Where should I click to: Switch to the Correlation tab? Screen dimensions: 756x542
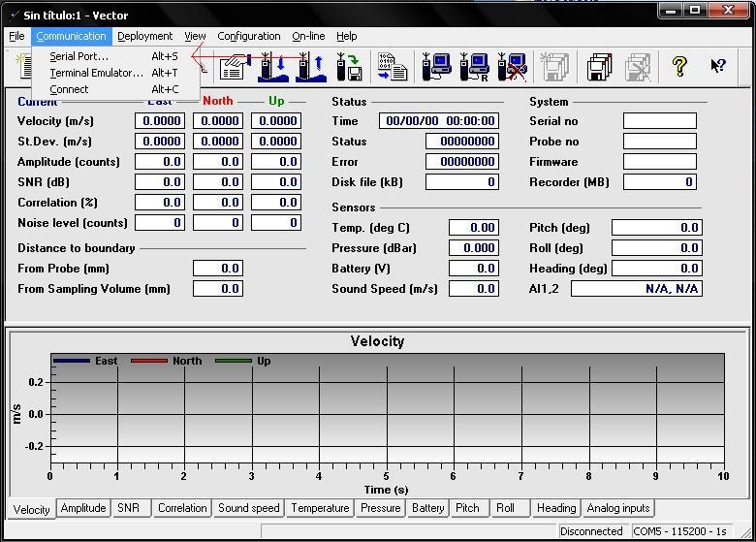pyautogui.click(x=182, y=508)
